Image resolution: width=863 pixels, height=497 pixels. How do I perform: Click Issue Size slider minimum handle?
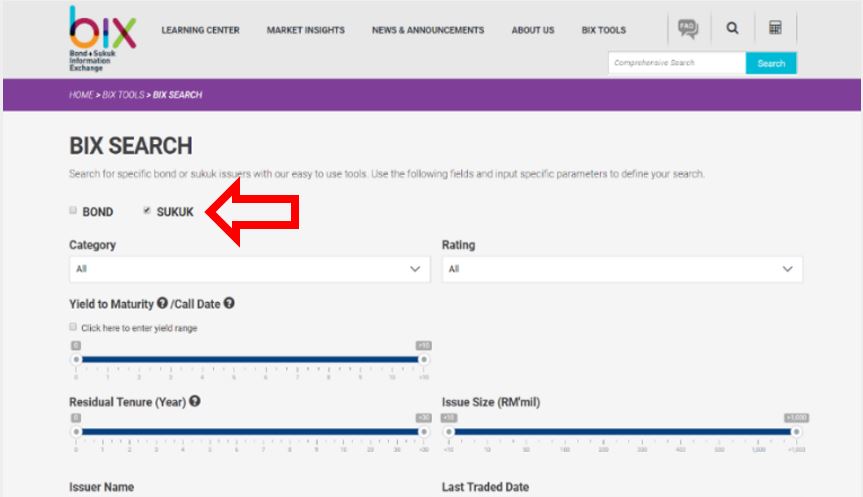point(449,432)
